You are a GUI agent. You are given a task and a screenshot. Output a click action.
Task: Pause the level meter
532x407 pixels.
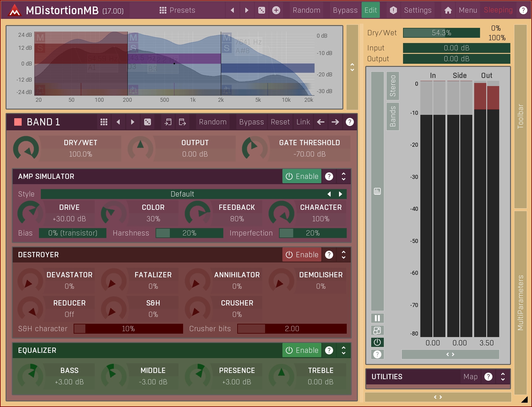click(x=377, y=318)
